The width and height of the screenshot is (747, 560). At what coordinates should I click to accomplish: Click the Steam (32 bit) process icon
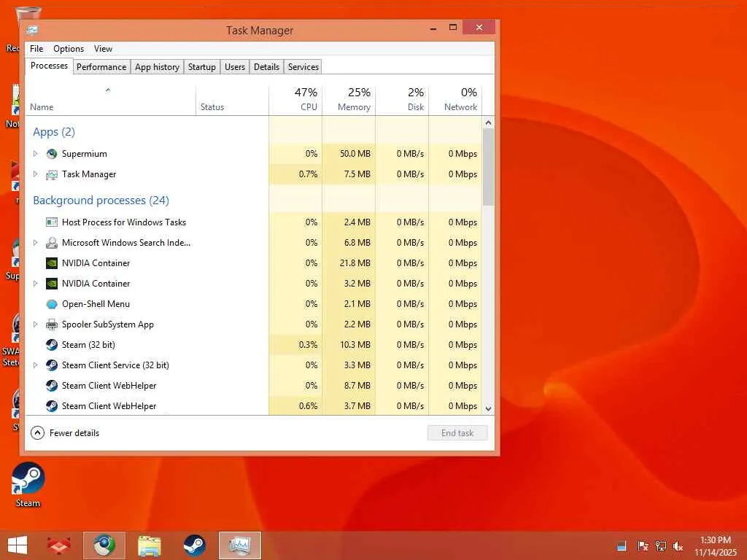pos(52,345)
